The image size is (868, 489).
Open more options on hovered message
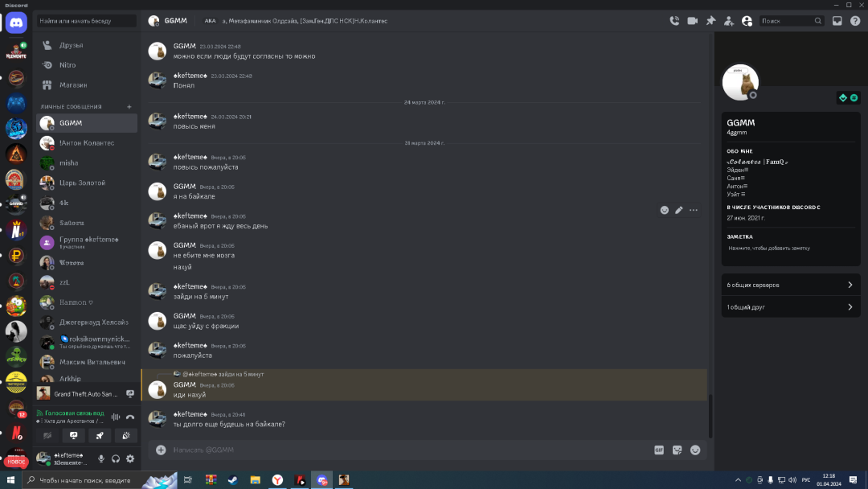click(x=694, y=210)
